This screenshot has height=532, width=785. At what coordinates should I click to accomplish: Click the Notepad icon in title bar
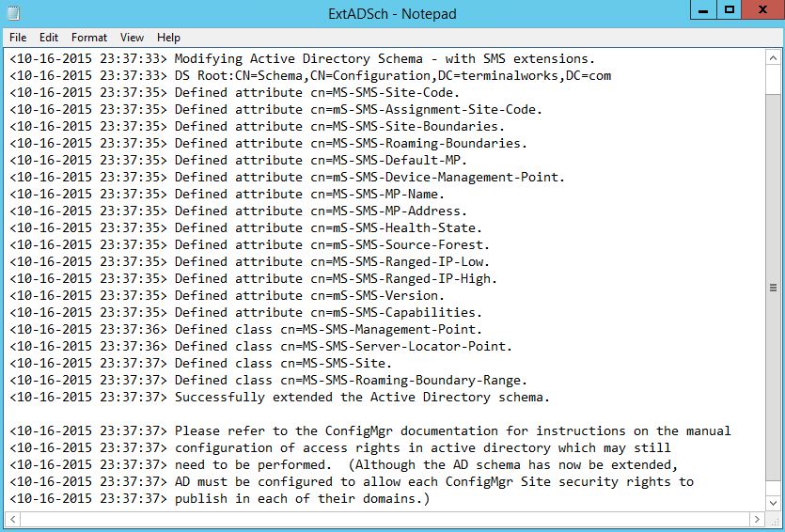point(13,13)
